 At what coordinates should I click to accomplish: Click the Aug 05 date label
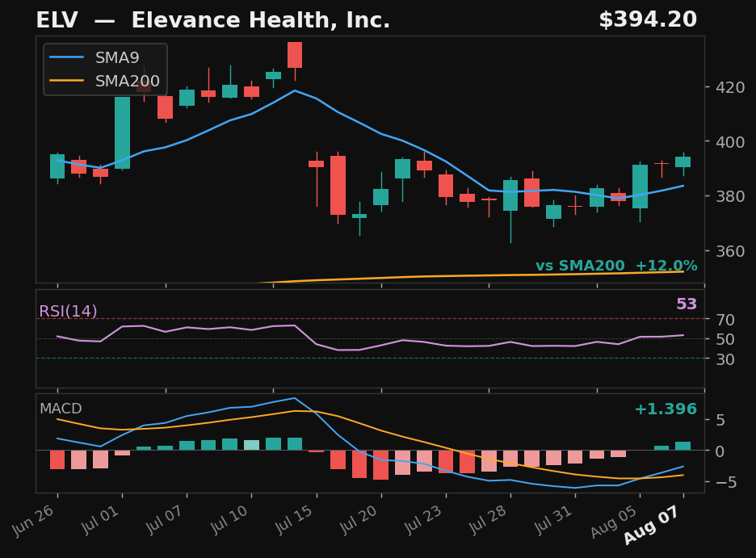coord(613,521)
